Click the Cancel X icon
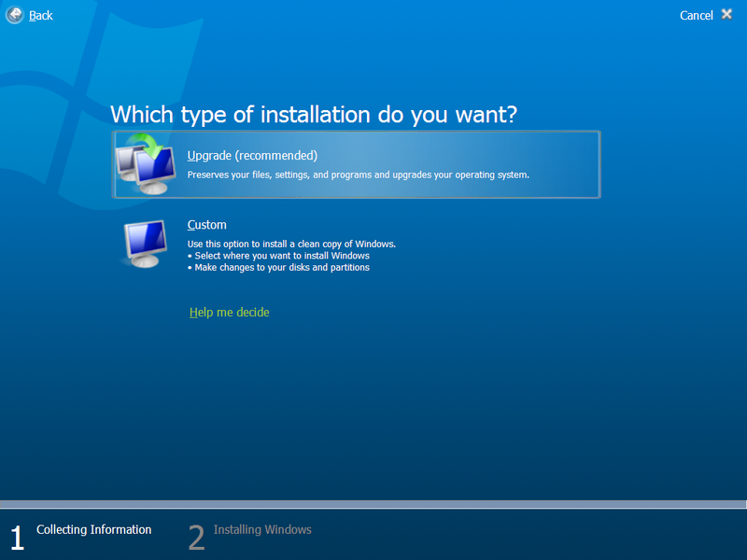747x560 pixels. [726, 14]
